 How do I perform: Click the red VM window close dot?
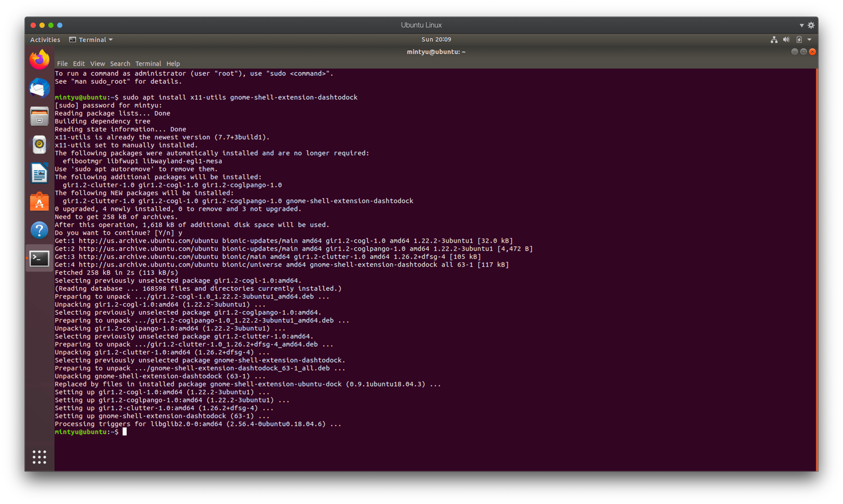[x=33, y=25]
